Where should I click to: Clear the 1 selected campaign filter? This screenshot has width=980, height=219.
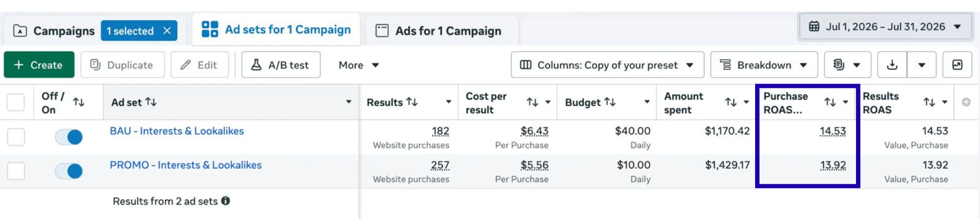click(x=167, y=31)
